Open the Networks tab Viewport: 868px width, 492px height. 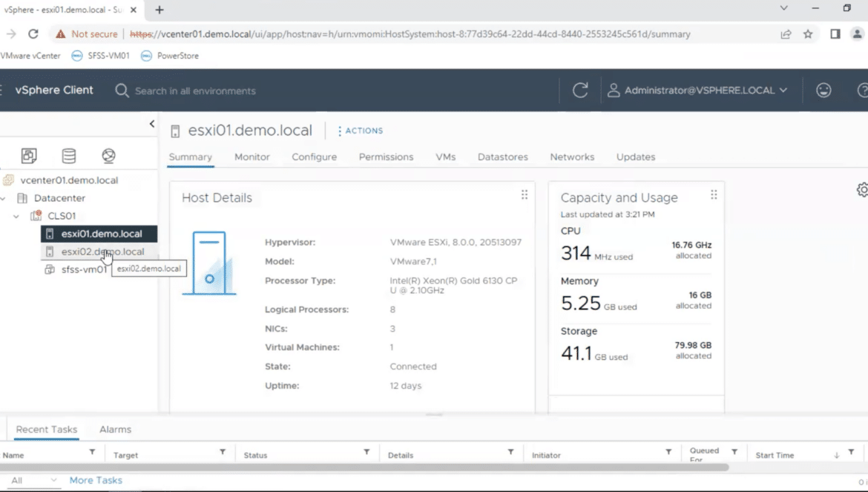click(572, 157)
